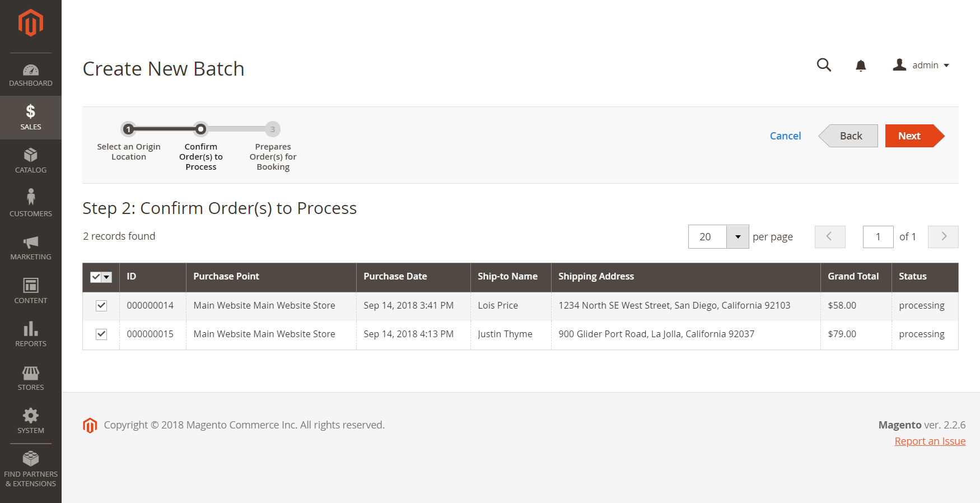Uncheck order 000000015 checkbox
This screenshot has height=503, width=980.
101,334
